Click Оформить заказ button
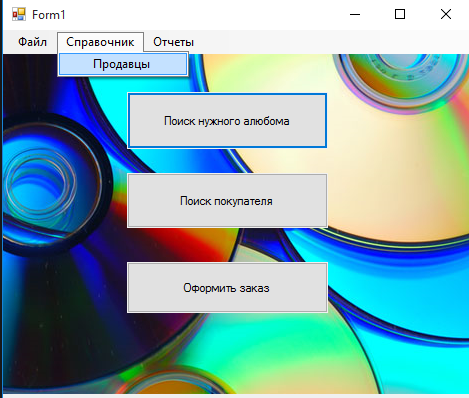Screen dimensions: 469x398 227,287
